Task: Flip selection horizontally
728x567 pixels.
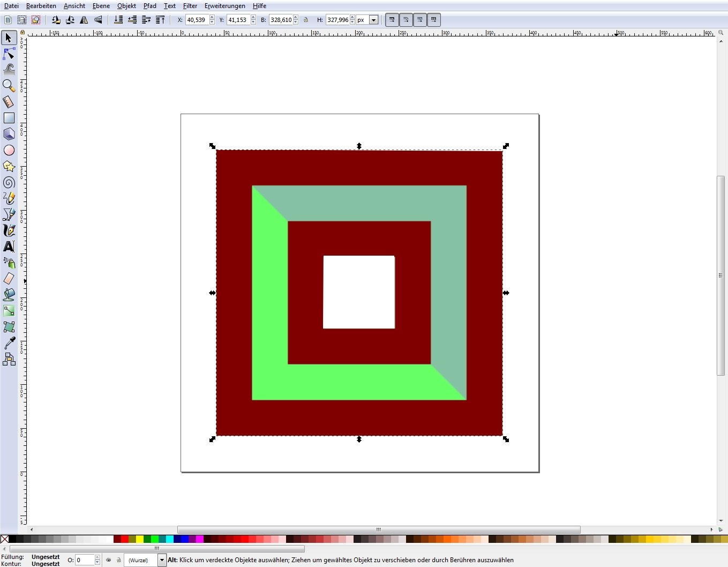Action: point(84,20)
